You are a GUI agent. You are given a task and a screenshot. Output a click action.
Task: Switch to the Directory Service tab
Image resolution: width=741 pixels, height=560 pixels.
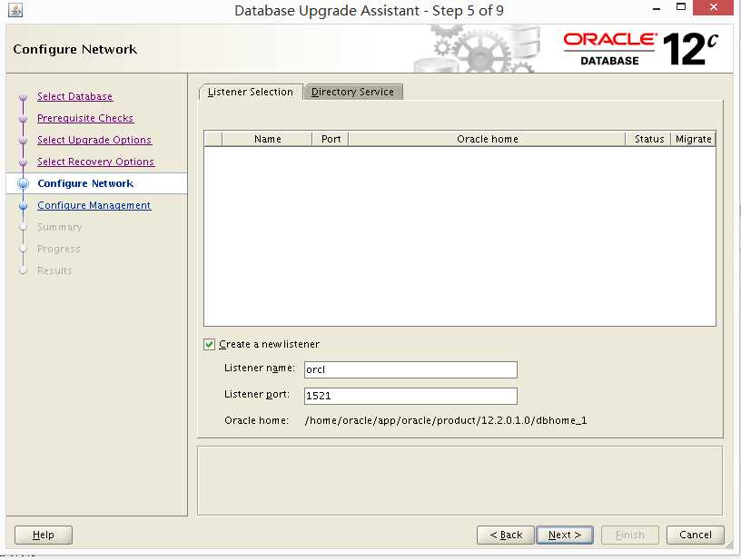click(x=352, y=92)
